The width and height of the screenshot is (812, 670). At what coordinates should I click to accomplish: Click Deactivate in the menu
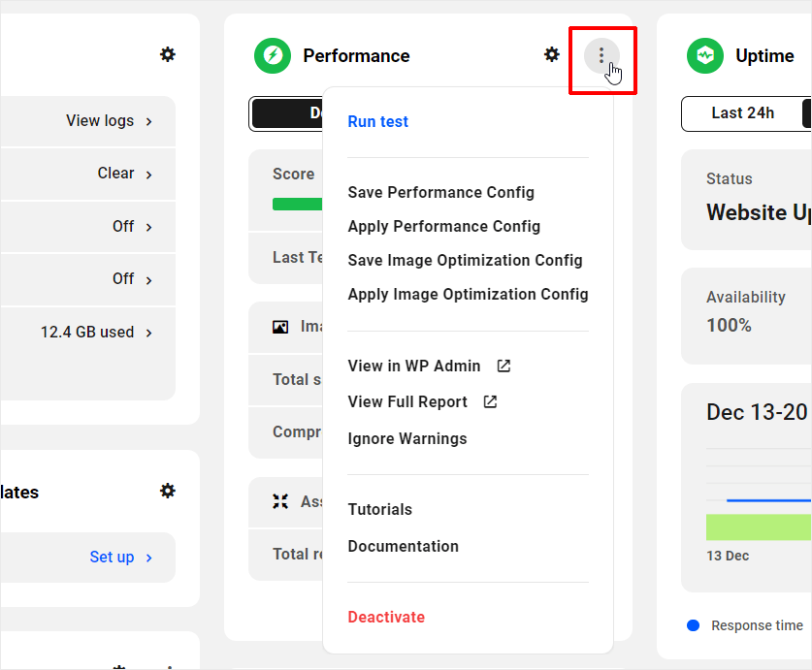click(x=386, y=618)
